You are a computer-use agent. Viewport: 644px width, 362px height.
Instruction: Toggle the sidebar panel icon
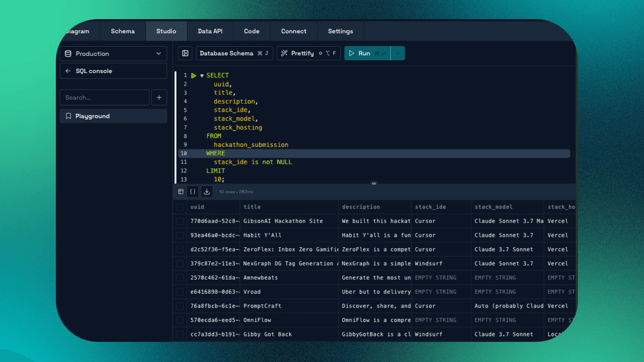point(185,53)
